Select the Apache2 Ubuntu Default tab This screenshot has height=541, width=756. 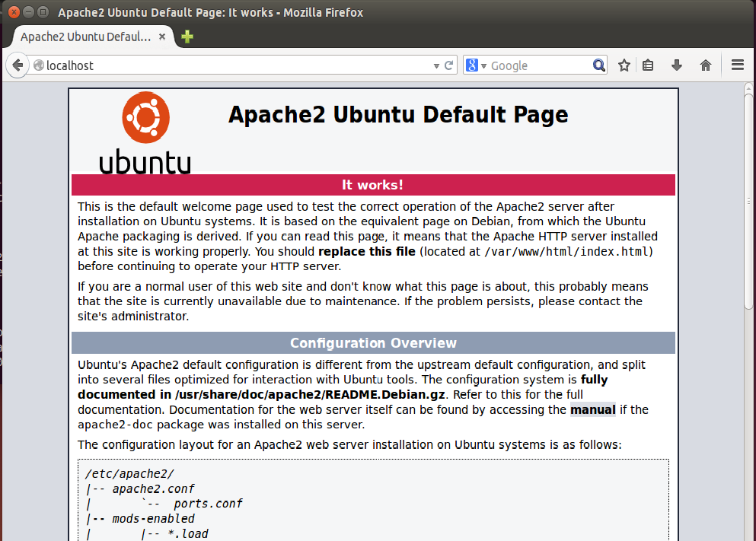point(85,37)
